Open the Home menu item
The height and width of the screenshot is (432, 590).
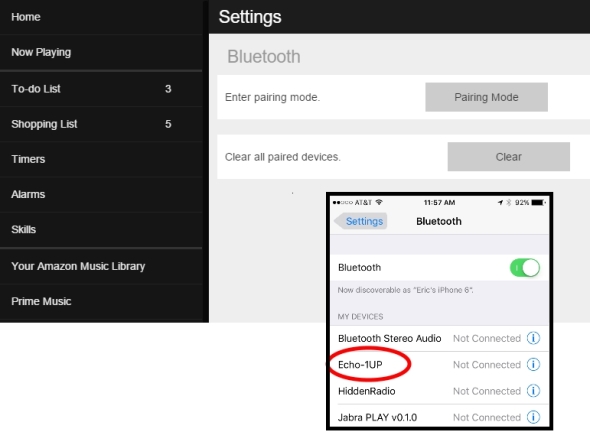(x=101, y=17)
